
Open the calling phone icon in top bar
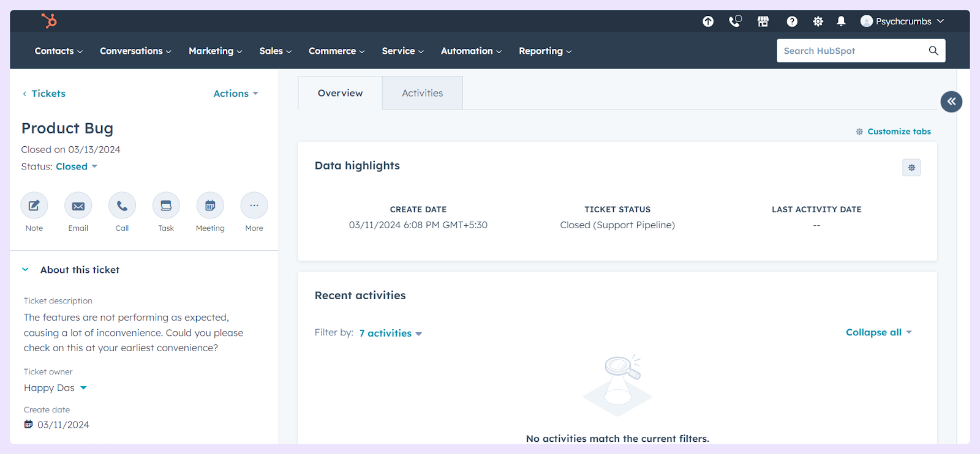pos(735,21)
